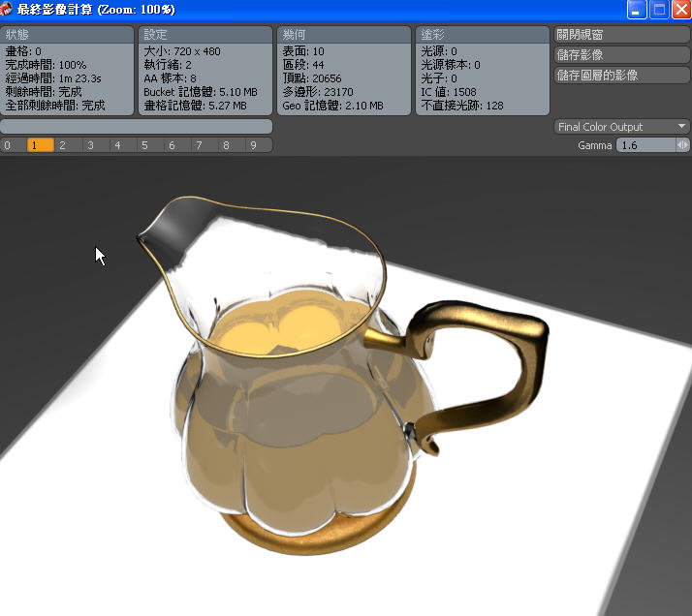Screen dimensions: 692x616
Task: Click the application icon in title bar
Action: pos(6,10)
